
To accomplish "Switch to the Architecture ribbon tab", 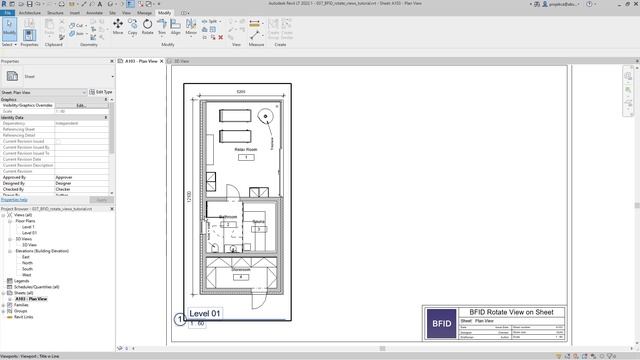I will [x=29, y=13].
